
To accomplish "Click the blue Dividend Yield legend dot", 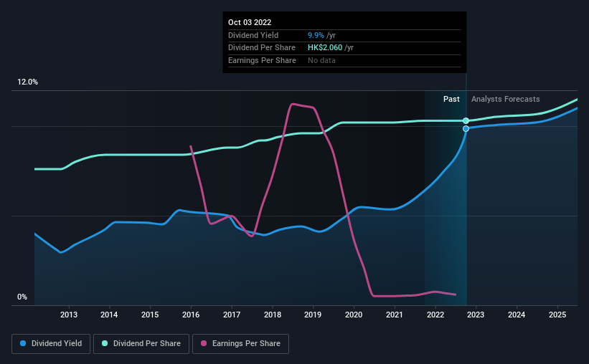I will 23,343.
